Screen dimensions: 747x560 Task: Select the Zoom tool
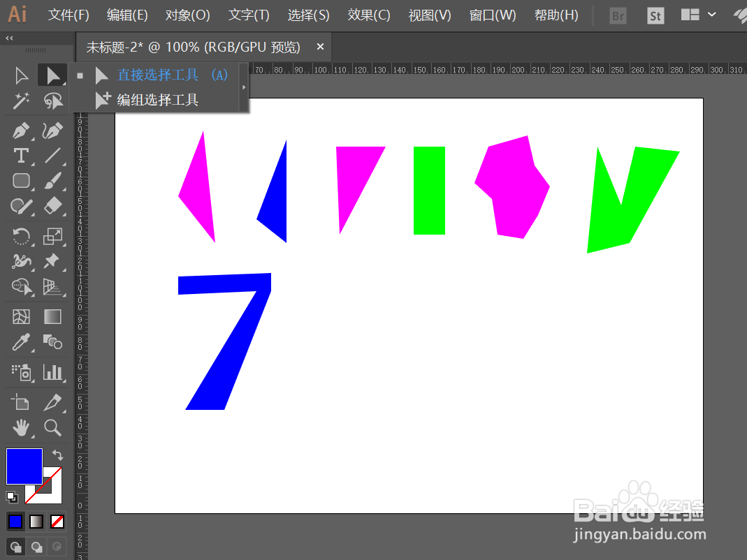click(x=52, y=428)
